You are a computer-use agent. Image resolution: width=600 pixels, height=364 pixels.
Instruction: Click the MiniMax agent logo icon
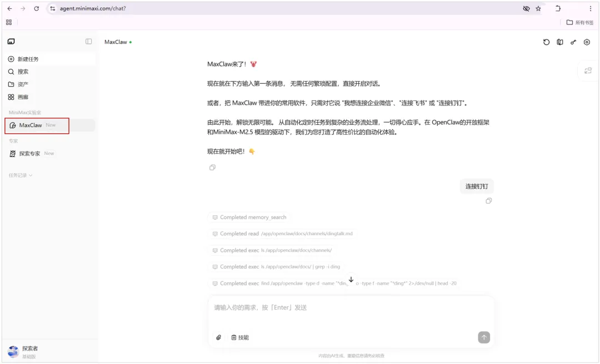pyautogui.click(x=11, y=41)
